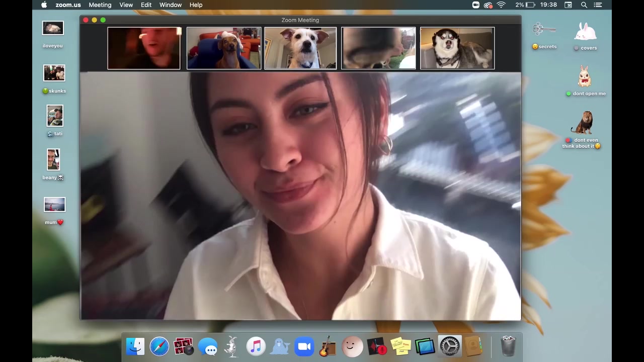Viewport: 644px width, 362px height.
Task: Open Notification Center list icon
Action: pos(598,5)
